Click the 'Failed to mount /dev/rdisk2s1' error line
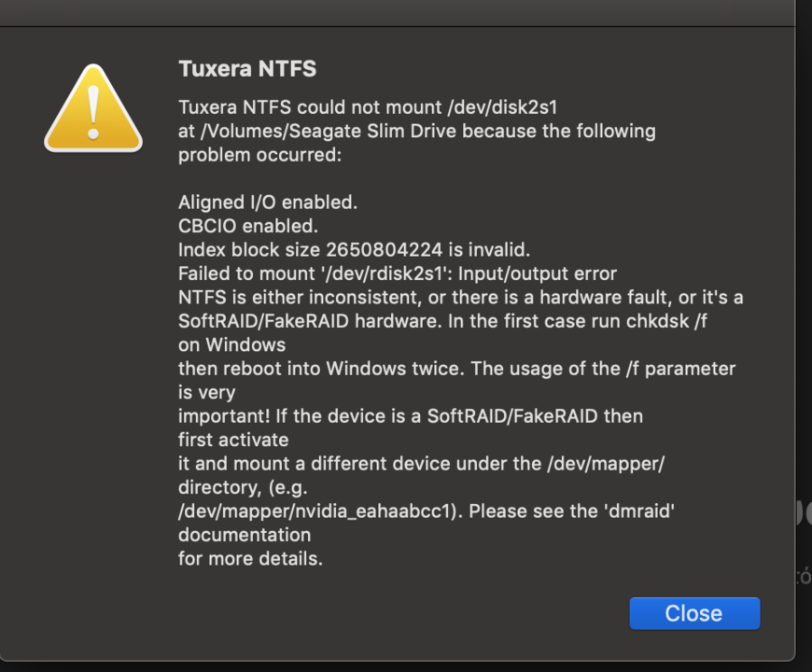This screenshot has width=812, height=672. (x=398, y=273)
